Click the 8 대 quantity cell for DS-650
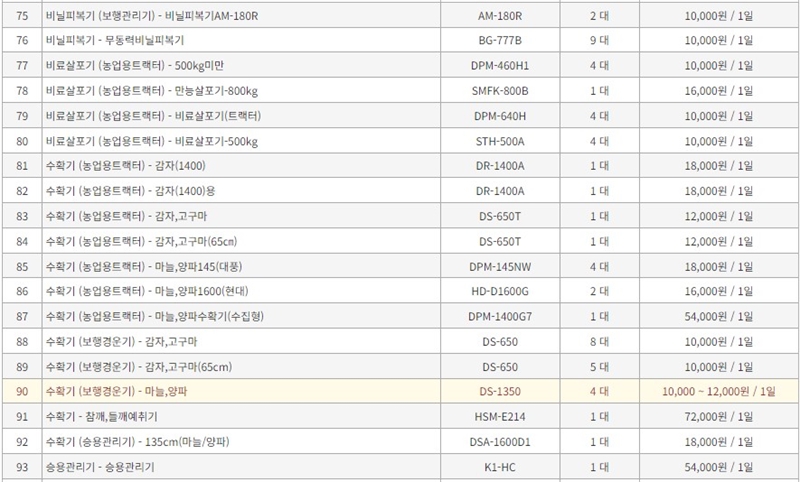Image resolution: width=800 pixels, height=482 pixels. (x=599, y=341)
